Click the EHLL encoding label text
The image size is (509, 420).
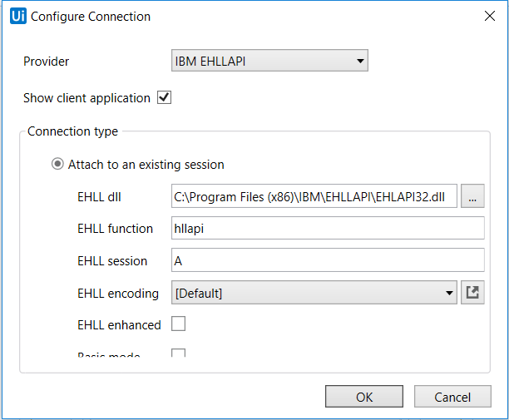tap(118, 293)
